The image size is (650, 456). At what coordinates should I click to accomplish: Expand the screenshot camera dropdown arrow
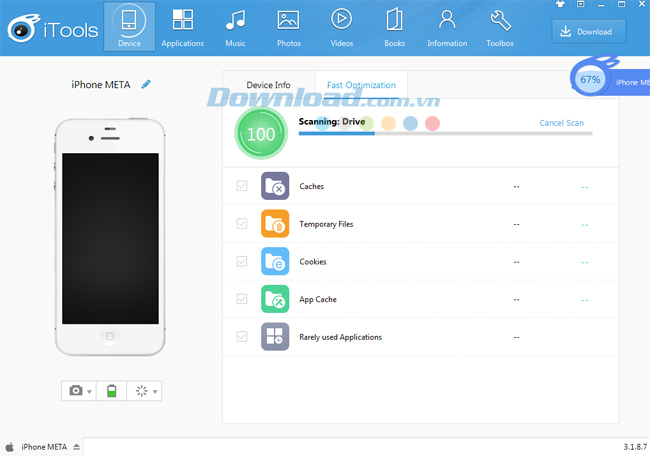[89, 391]
